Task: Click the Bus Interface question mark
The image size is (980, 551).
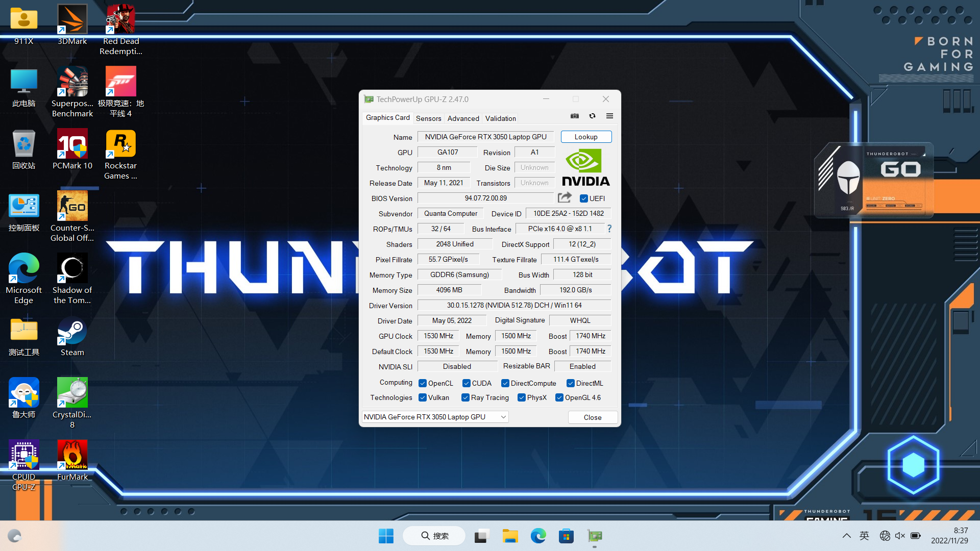Action: (609, 229)
